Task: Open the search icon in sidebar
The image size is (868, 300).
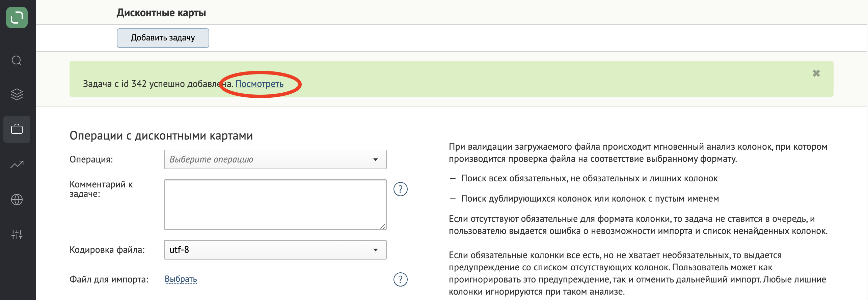Action: tap(17, 61)
